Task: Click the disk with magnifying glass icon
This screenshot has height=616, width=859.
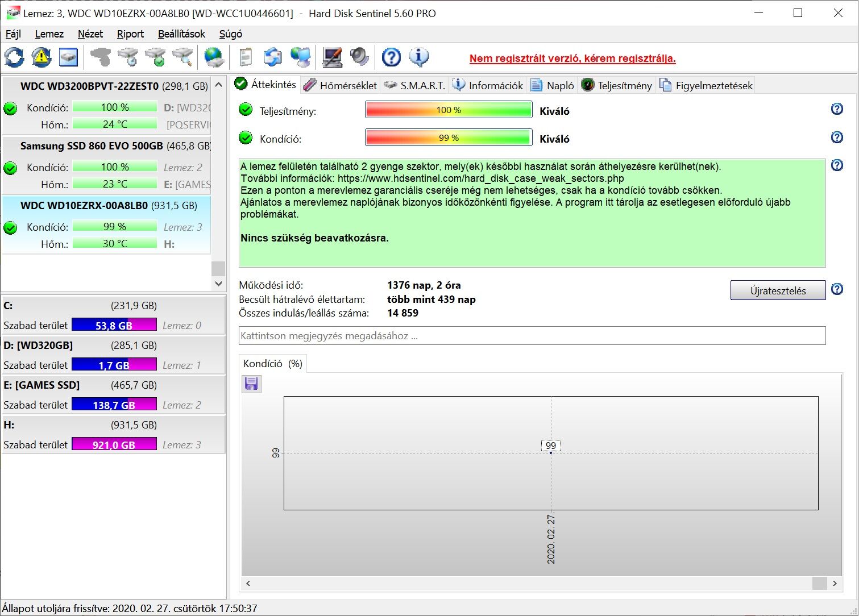Action: click(182, 57)
